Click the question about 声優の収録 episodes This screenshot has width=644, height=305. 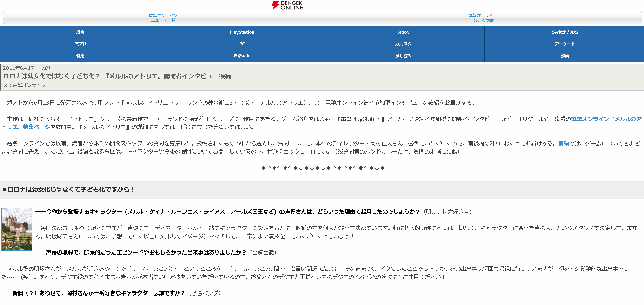click(141, 252)
